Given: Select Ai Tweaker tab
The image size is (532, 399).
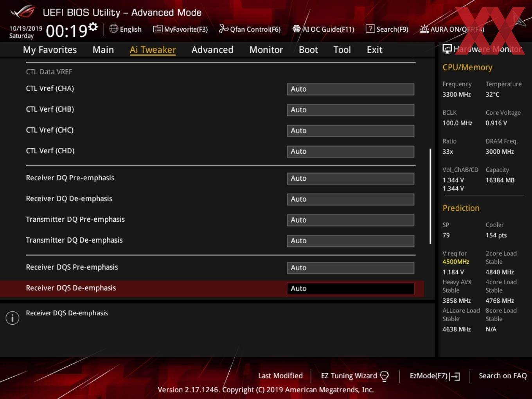Looking at the screenshot, I should (153, 50).
